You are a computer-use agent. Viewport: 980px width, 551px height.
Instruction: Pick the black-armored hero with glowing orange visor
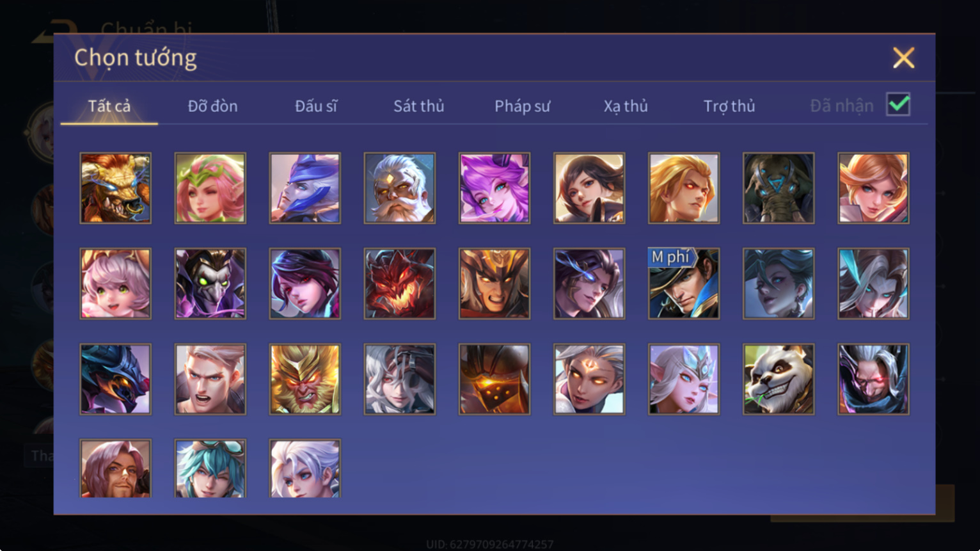tap(494, 379)
